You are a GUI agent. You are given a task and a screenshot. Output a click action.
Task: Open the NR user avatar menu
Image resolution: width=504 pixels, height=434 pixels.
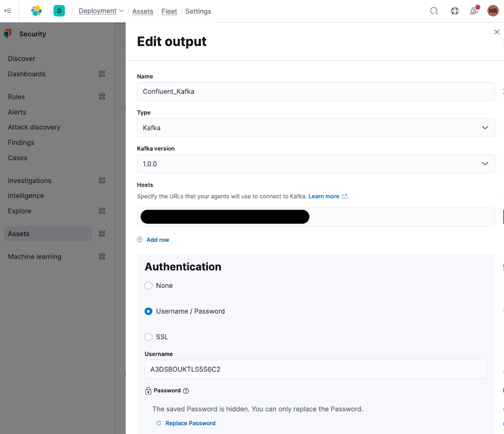tap(493, 11)
